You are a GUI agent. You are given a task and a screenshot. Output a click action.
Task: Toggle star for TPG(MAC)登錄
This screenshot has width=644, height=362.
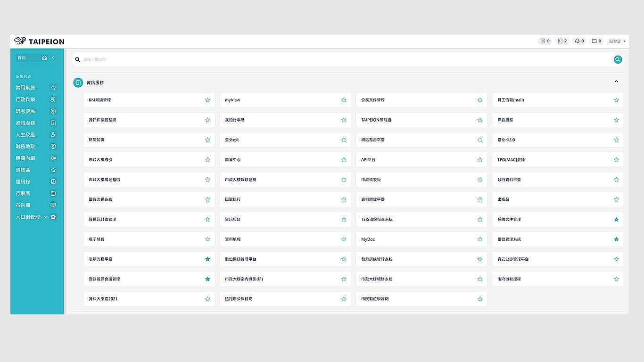(616, 160)
